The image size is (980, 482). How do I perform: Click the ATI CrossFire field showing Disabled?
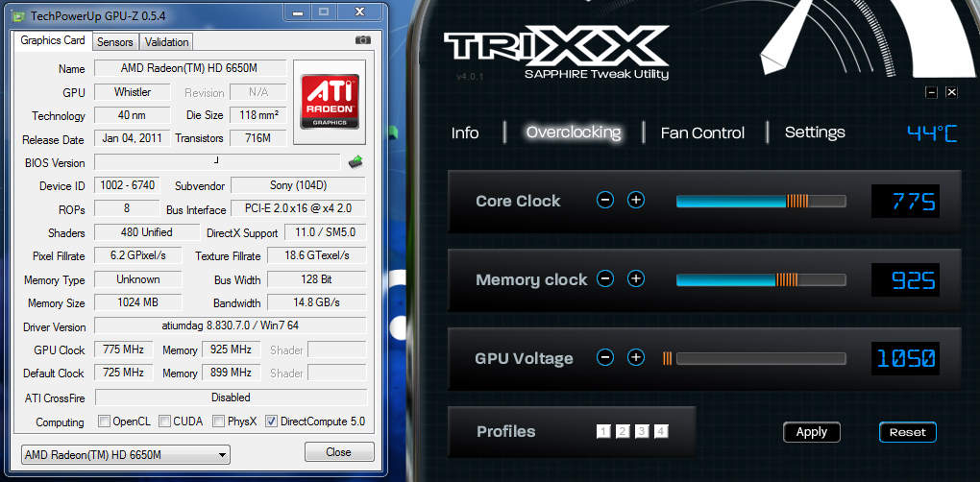231,398
